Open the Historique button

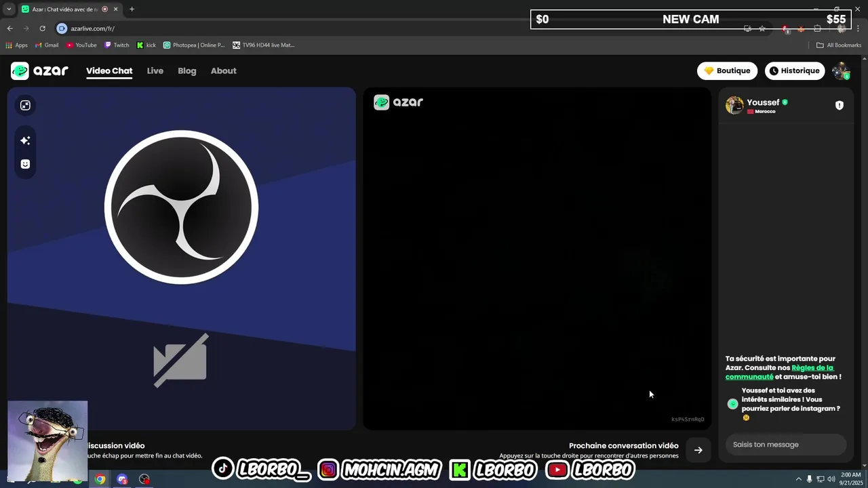pos(795,70)
